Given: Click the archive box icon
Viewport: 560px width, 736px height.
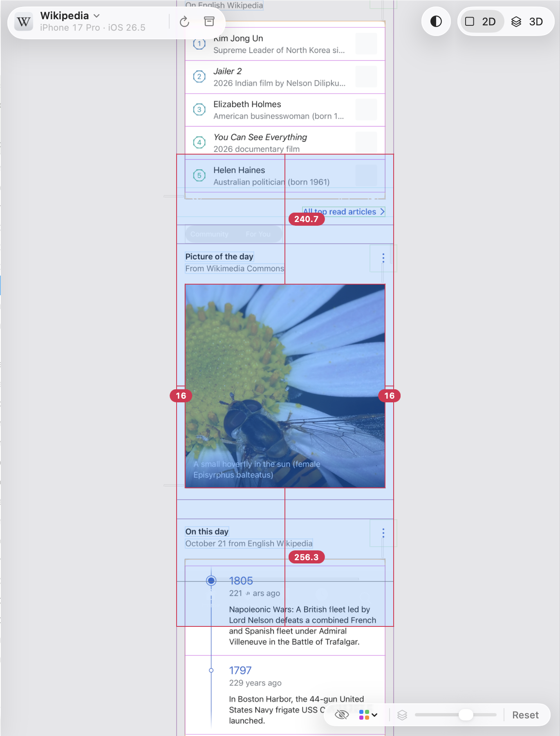Looking at the screenshot, I should [x=209, y=22].
